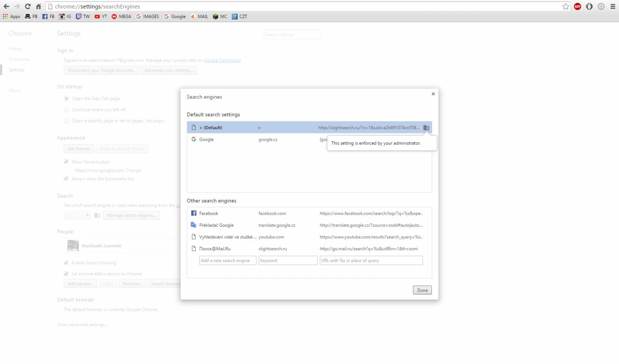619x364 pixels.
Task: Open the MC Minecraft bookmark
Action: (220, 17)
